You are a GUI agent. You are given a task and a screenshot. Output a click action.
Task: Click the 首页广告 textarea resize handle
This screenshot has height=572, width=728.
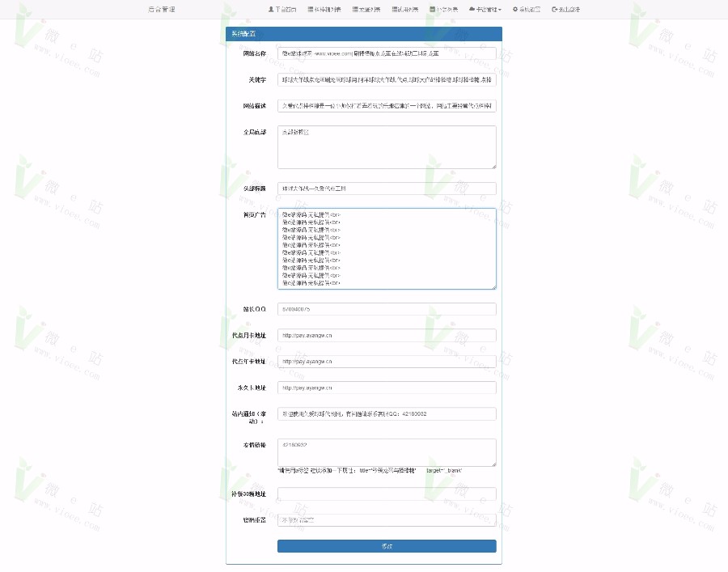click(x=494, y=287)
